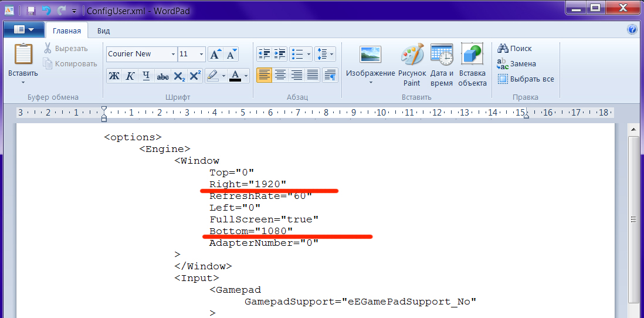The width and height of the screenshot is (644, 318).
Task: Click the scrollbar up arrow
Action: pyautogui.click(x=635, y=130)
